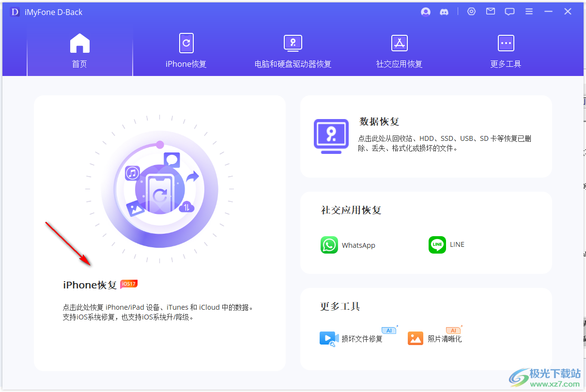Click the 数据恢复 monitor icon

click(x=331, y=136)
